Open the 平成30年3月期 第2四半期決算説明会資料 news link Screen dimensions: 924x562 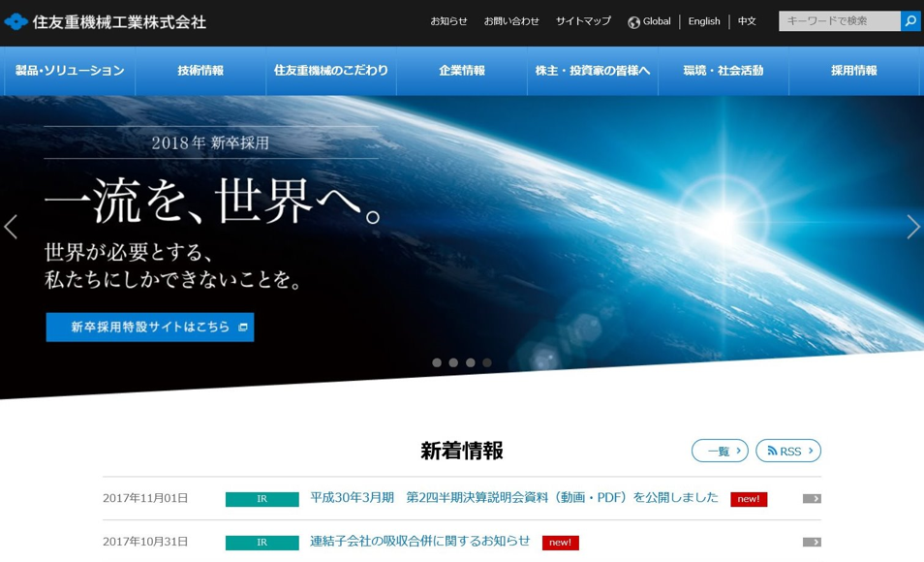pos(514,498)
